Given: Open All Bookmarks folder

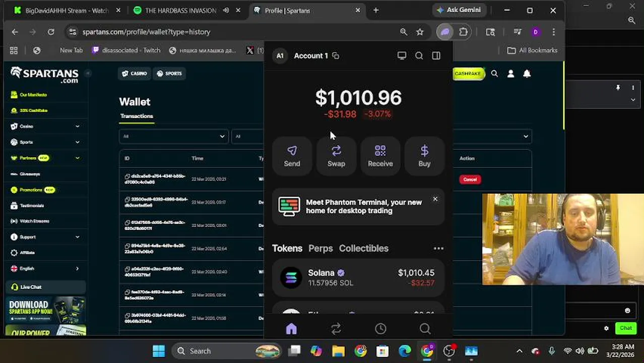Looking at the screenshot, I should pos(532,50).
